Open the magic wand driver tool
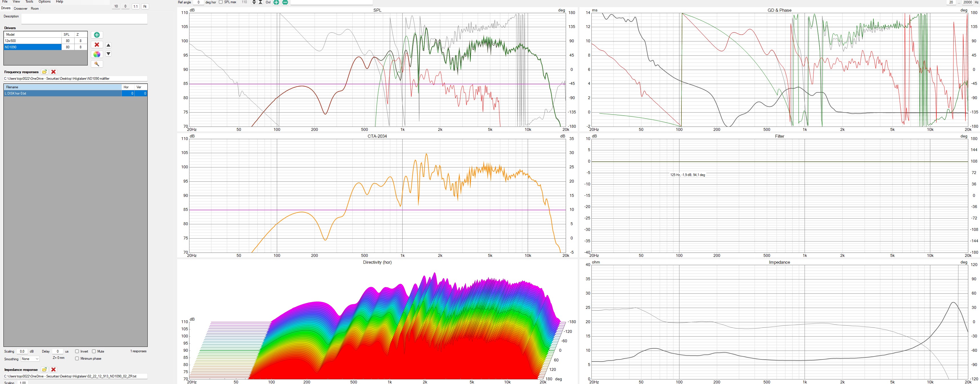980x384 pixels. click(97, 64)
